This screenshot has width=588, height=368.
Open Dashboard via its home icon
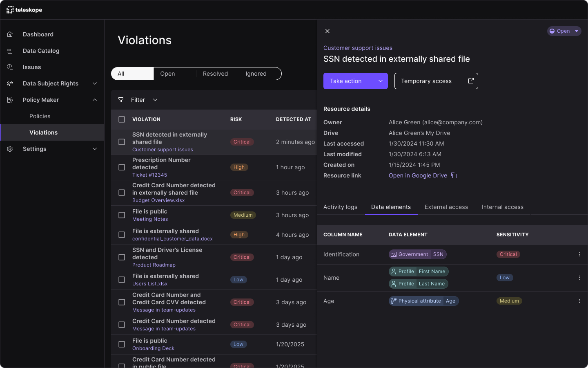coord(10,34)
